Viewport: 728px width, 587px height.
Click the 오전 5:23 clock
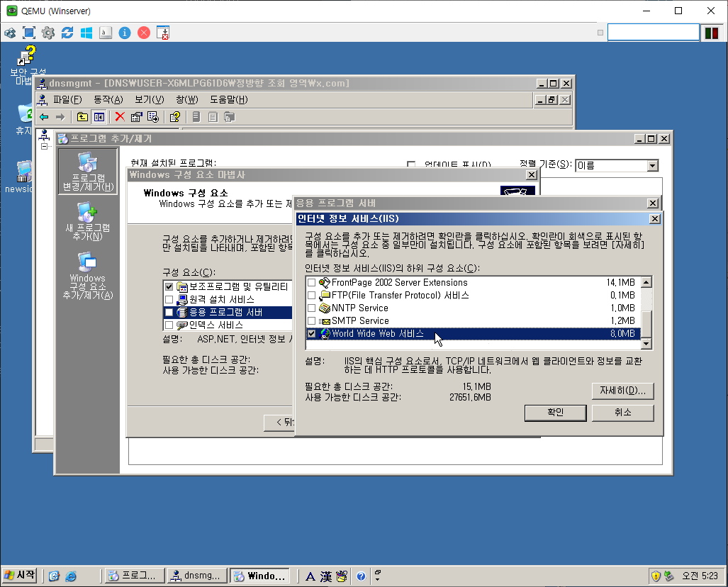(700, 576)
